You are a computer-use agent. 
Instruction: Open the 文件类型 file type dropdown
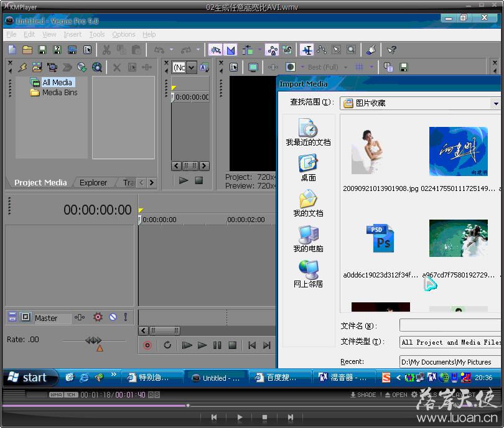tap(450, 342)
